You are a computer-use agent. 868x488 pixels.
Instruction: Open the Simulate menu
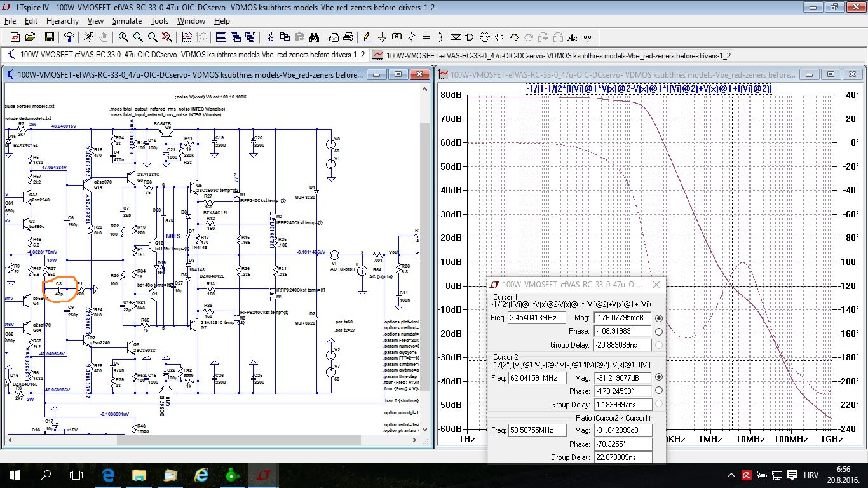pyautogui.click(x=127, y=21)
